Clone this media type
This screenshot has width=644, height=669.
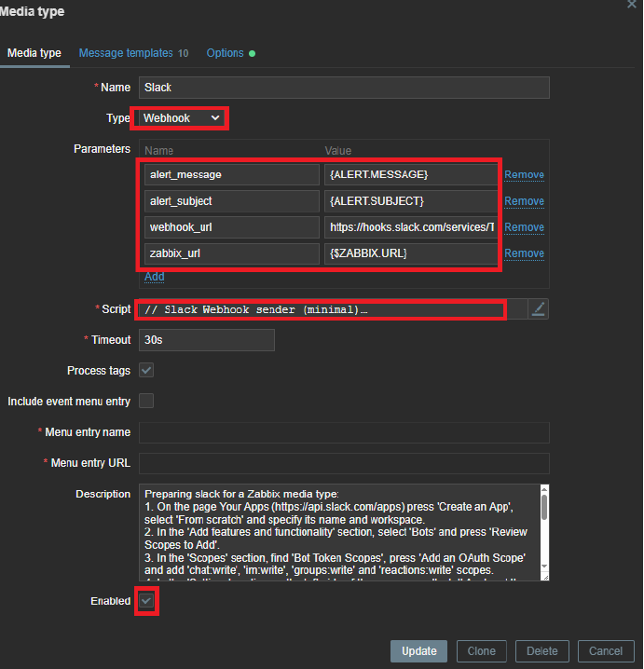pyautogui.click(x=482, y=651)
